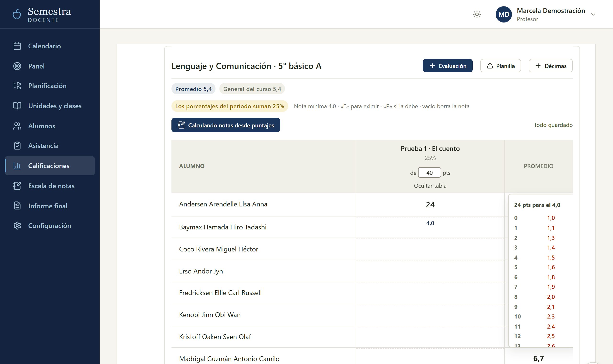Image resolution: width=613 pixels, height=364 pixels.
Task: Click the Configuración gear icon in the sidebar
Action: pyautogui.click(x=17, y=226)
